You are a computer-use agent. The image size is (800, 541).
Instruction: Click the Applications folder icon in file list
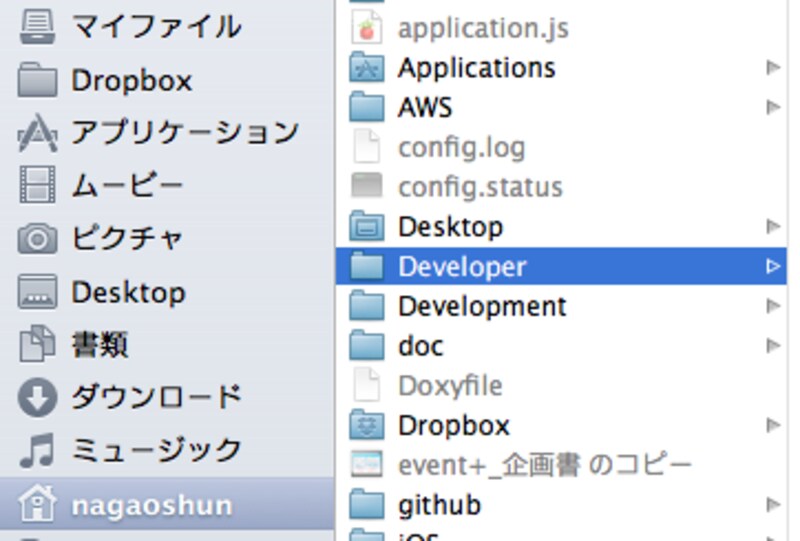tap(366, 67)
